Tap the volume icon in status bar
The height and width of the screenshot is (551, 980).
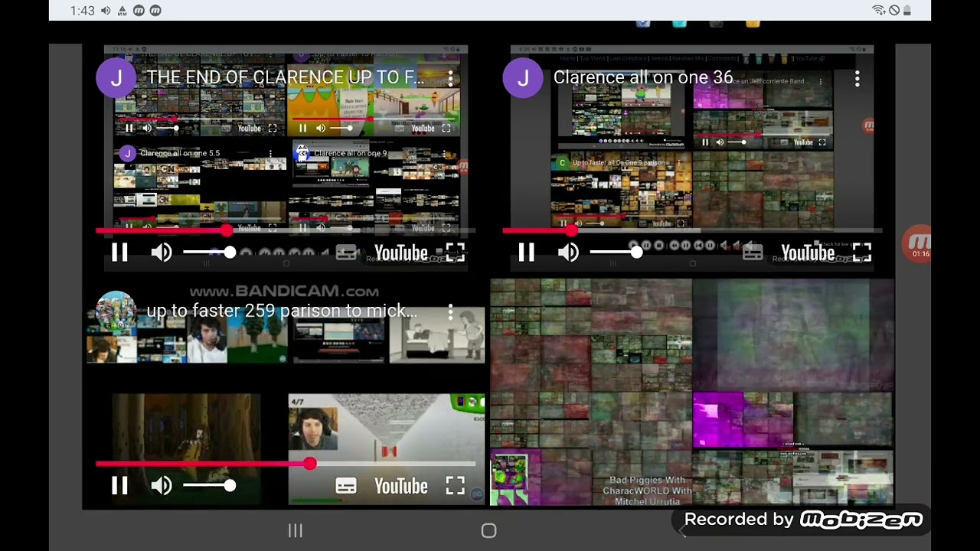[x=105, y=11]
